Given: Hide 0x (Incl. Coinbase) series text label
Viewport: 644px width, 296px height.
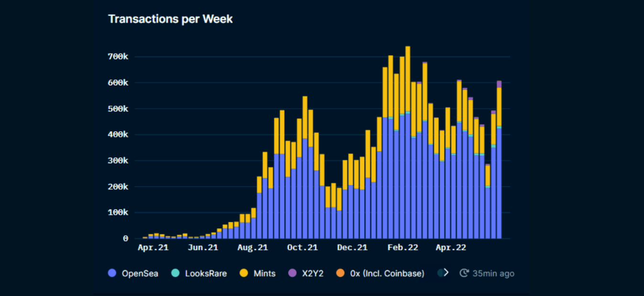Looking at the screenshot, I should pyautogui.click(x=386, y=274).
